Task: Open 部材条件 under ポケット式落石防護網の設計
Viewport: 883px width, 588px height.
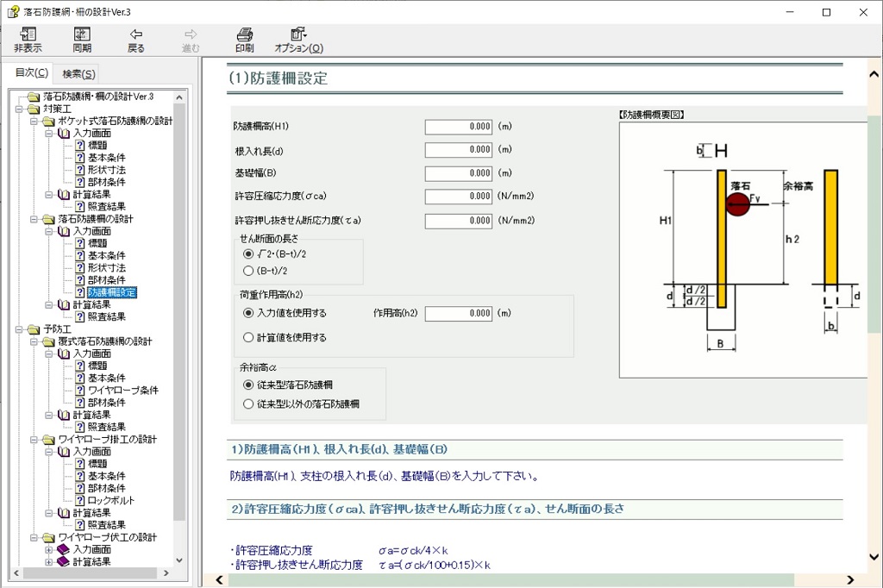Action: point(106,183)
